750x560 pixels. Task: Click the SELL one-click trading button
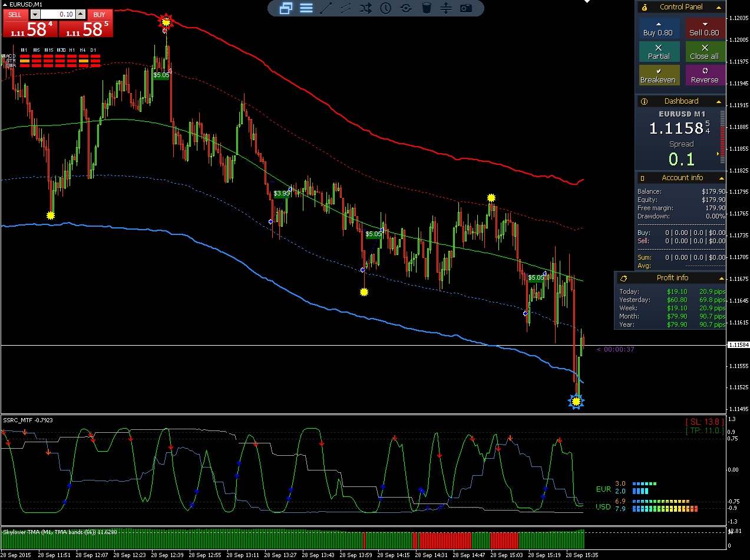(x=15, y=15)
